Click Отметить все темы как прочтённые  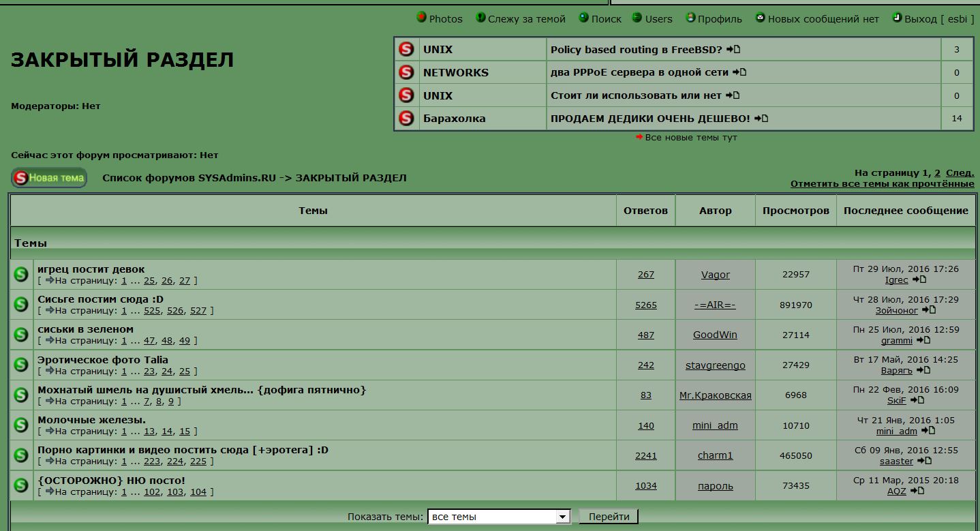tap(883, 183)
